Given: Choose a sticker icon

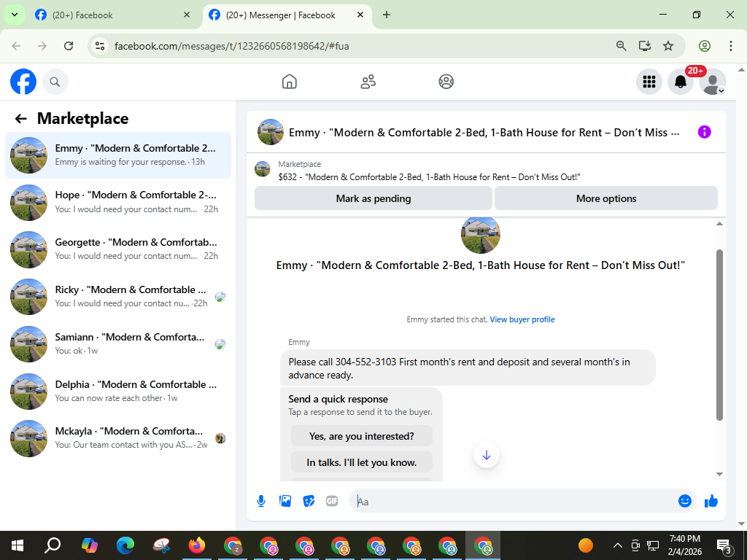Looking at the screenshot, I should [309, 501].
